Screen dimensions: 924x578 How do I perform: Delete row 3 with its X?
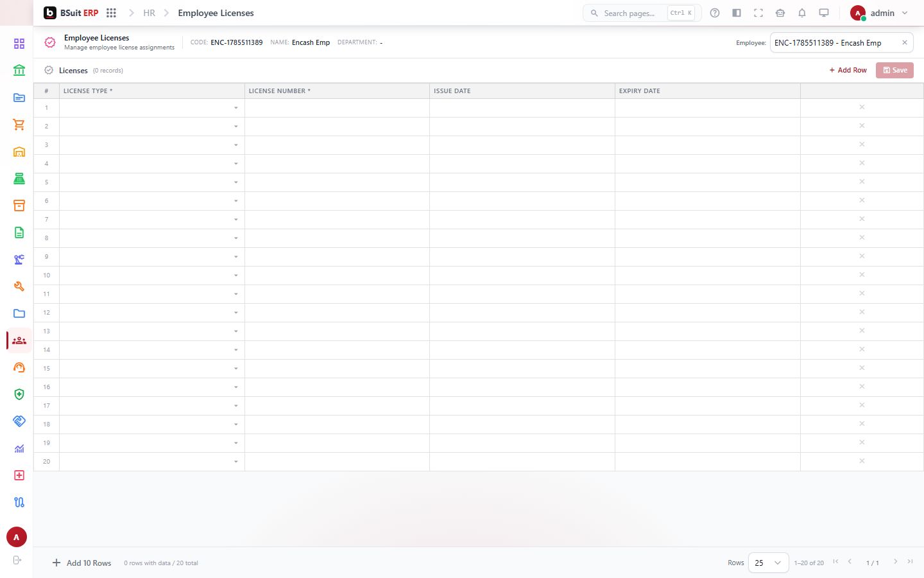point(862,144)
